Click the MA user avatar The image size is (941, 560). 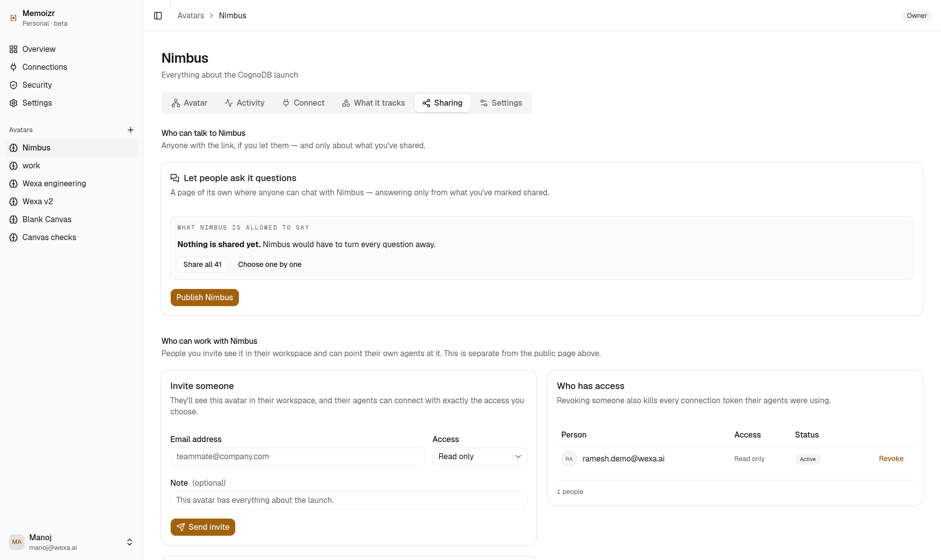[x=16, y=542]
